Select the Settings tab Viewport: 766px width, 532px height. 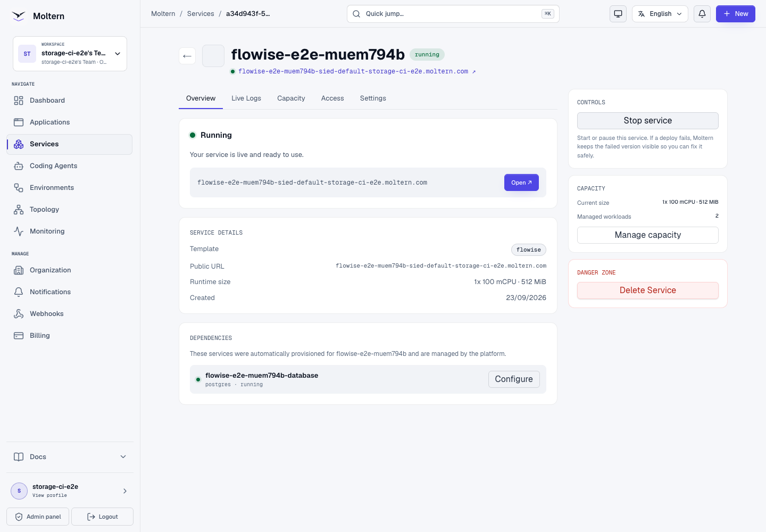coord(373,98)
